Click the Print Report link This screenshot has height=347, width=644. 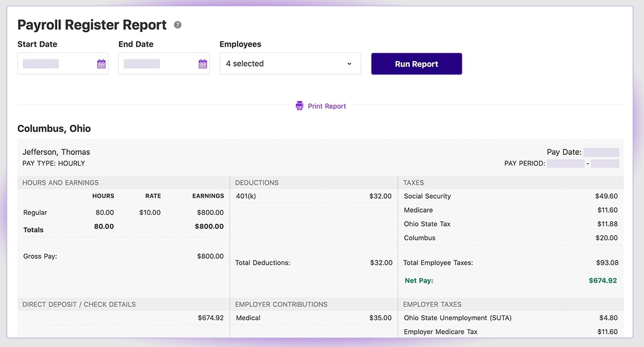327,105
